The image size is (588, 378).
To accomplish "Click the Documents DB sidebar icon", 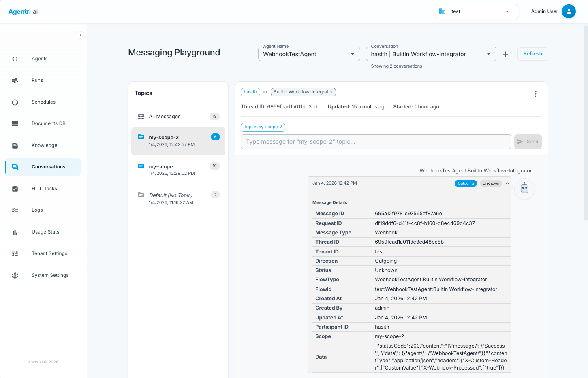I will (15, 123).
